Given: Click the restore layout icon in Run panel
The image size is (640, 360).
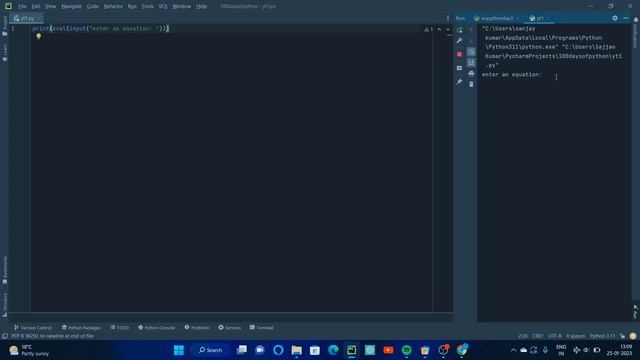Looking at the screenshot, I should [460, 68].
